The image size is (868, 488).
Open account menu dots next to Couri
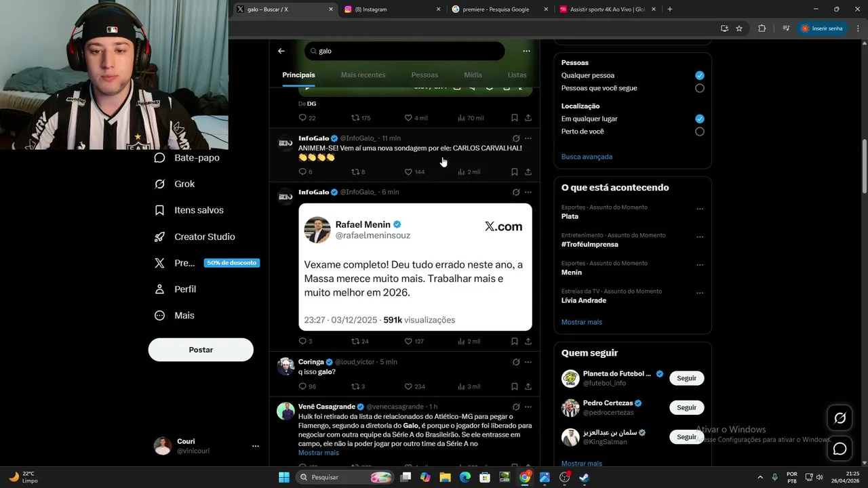pyautogui.click(x=256, y=446)
